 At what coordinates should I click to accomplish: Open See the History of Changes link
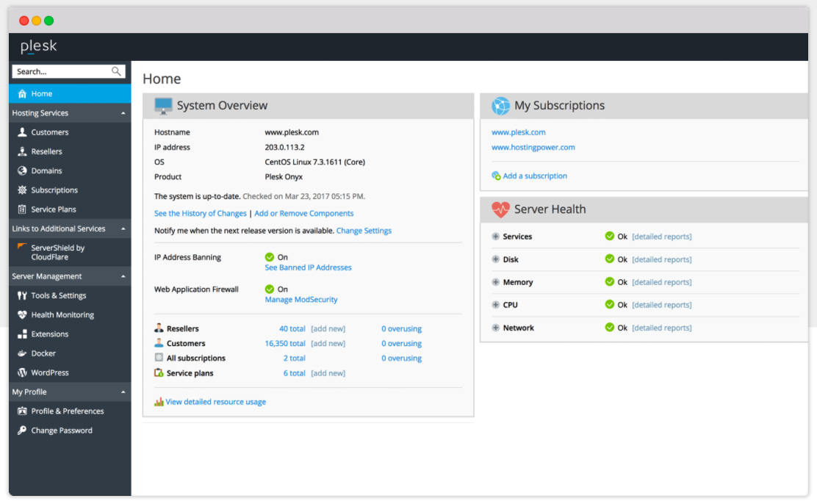[200, 214]
